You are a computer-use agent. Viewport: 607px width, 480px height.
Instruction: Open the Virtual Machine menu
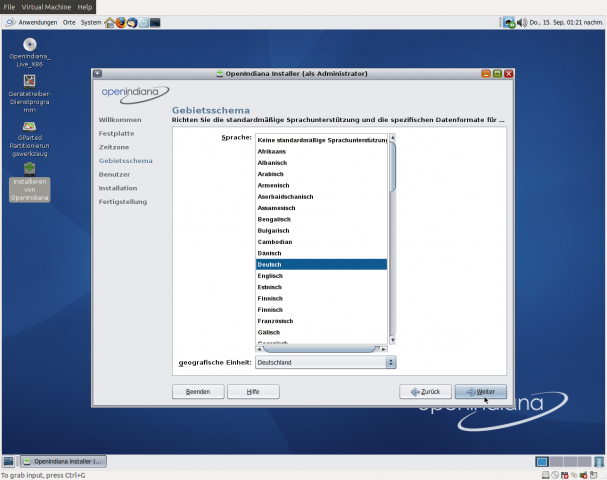(49, 7)
